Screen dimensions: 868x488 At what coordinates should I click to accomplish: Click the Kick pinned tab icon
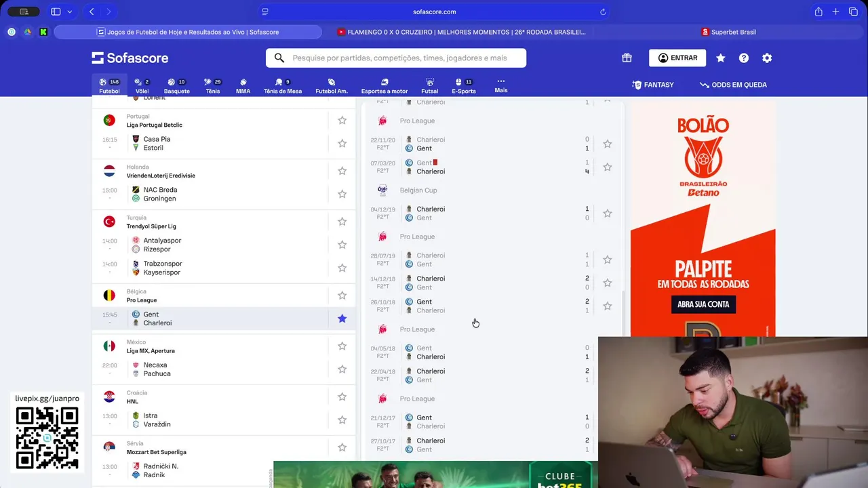[44, 32]
